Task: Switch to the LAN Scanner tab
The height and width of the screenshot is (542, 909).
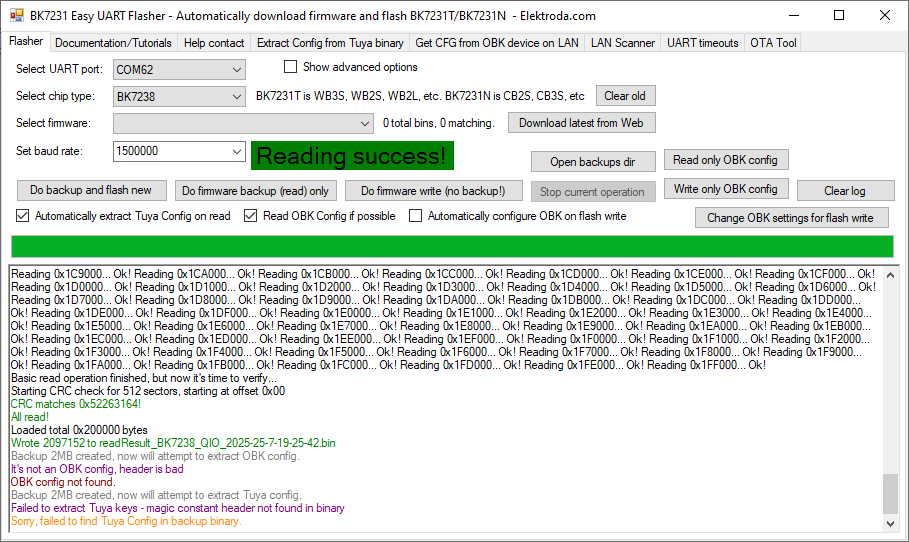Action: (623, 43)
